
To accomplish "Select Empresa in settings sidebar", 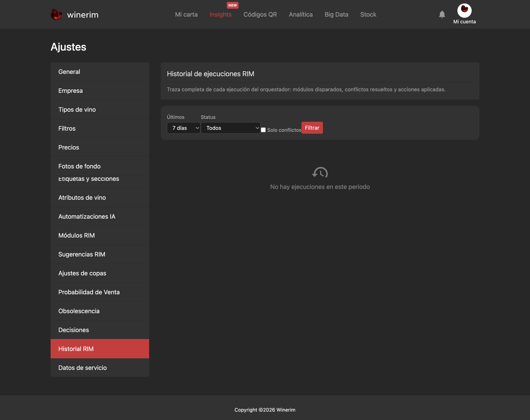I will pos(100,91).
